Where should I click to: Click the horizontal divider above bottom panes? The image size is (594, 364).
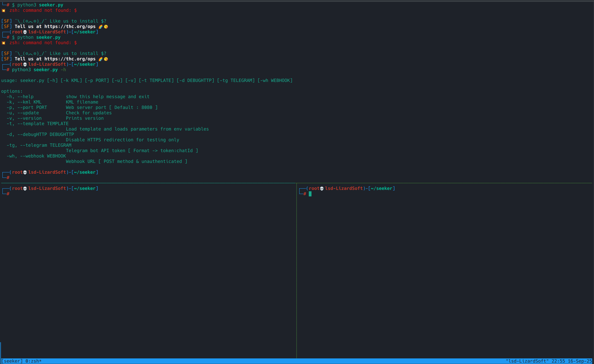[289, 183]
